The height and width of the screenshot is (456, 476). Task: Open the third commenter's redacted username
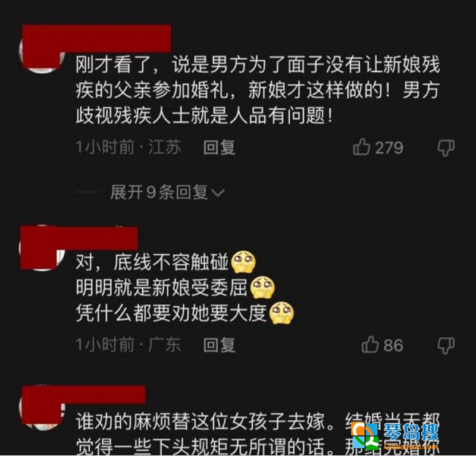(84, 395)
